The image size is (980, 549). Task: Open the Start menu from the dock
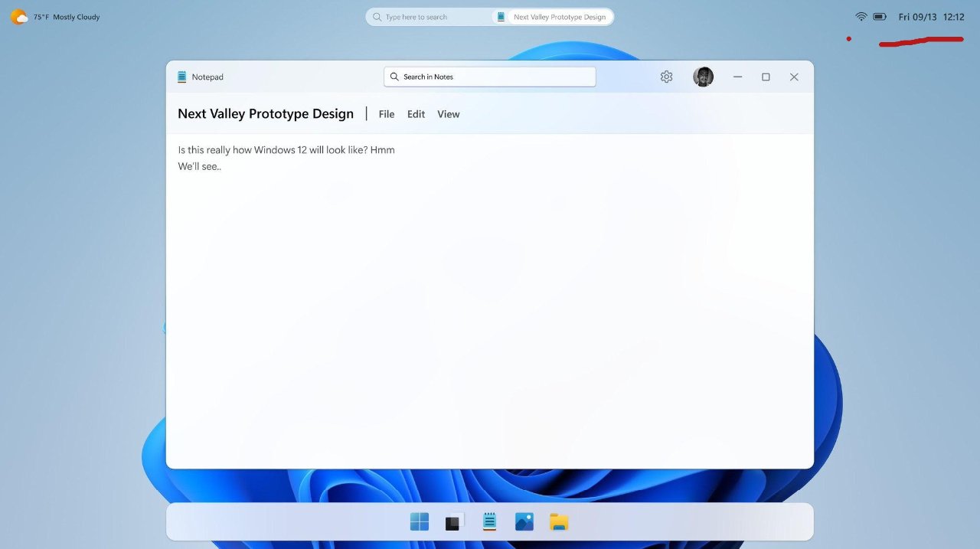point(420,521)
